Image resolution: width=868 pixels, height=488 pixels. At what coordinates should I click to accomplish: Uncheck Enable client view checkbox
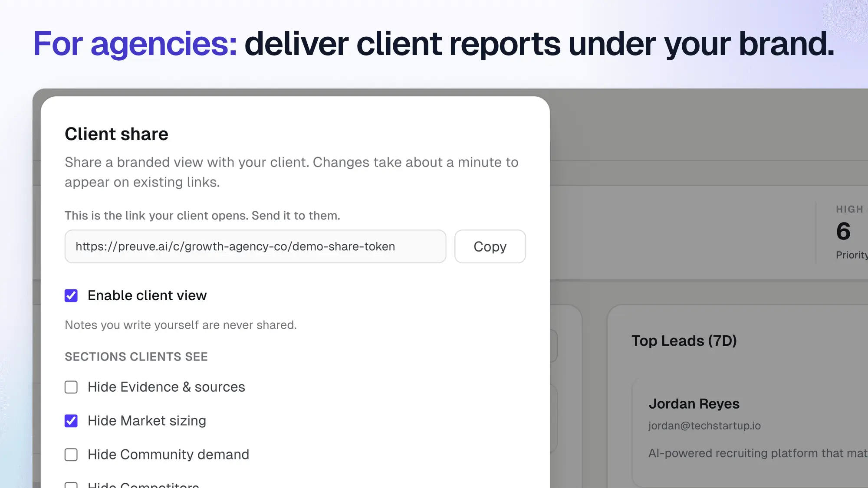71,296
